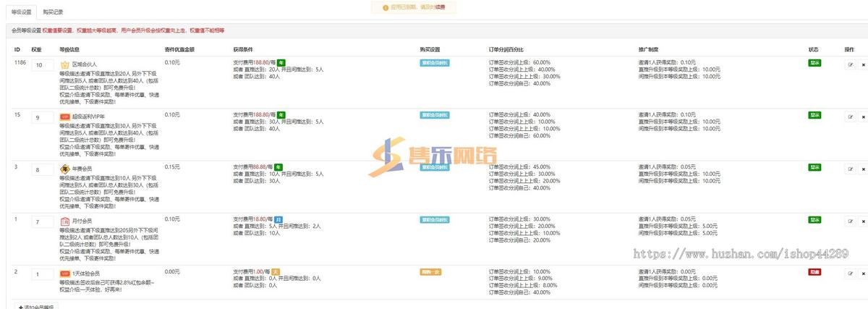This screenshot has height=309, width=868.
Task: Click the 0.15元 discount amount cell
Action: 172,167
